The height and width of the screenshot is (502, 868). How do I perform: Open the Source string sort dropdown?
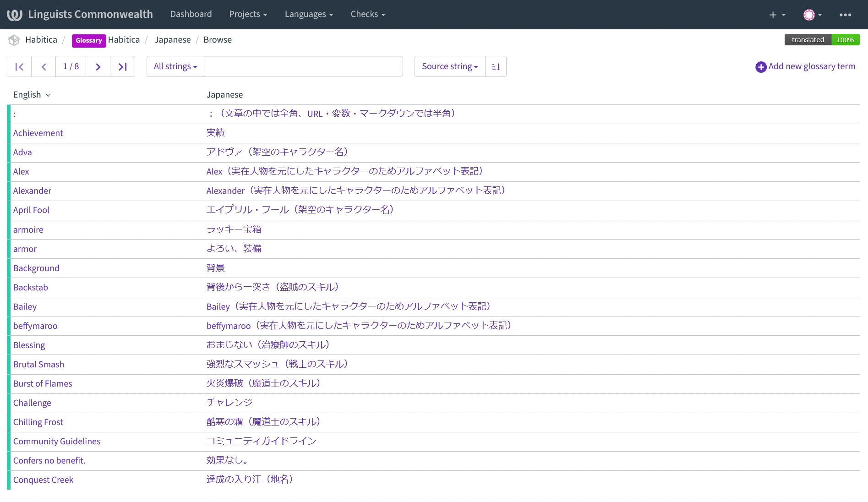[449, 67]
